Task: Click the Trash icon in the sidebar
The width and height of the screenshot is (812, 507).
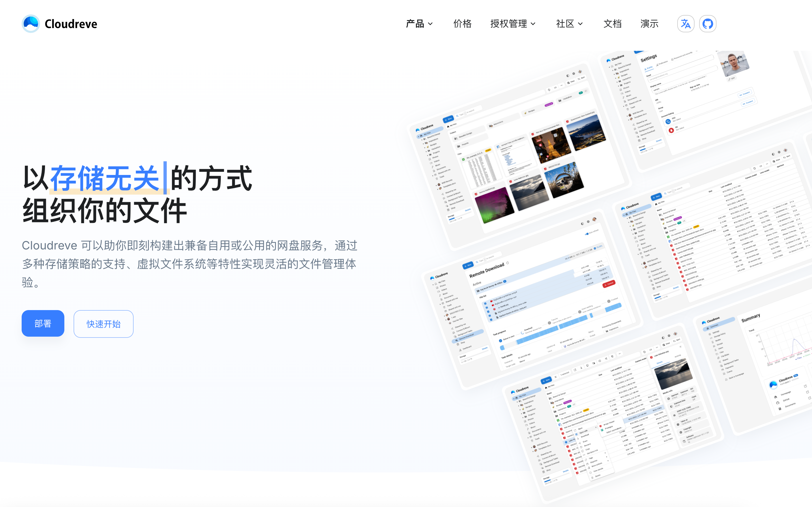Action: 444,307
